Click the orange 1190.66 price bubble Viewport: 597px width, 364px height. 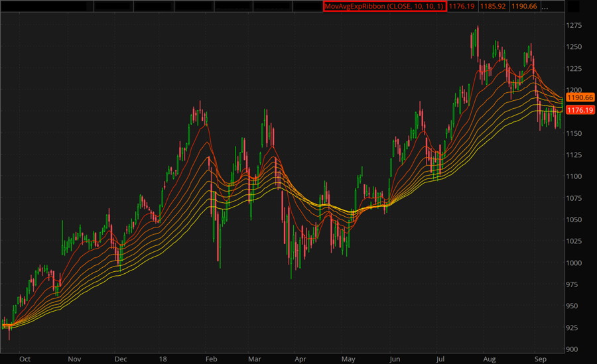[x=580, y=97]
